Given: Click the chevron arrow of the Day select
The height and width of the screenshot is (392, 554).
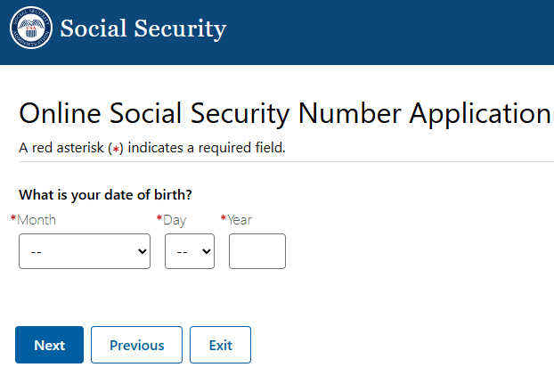Looking at the screenshot, I should [207, 252].
